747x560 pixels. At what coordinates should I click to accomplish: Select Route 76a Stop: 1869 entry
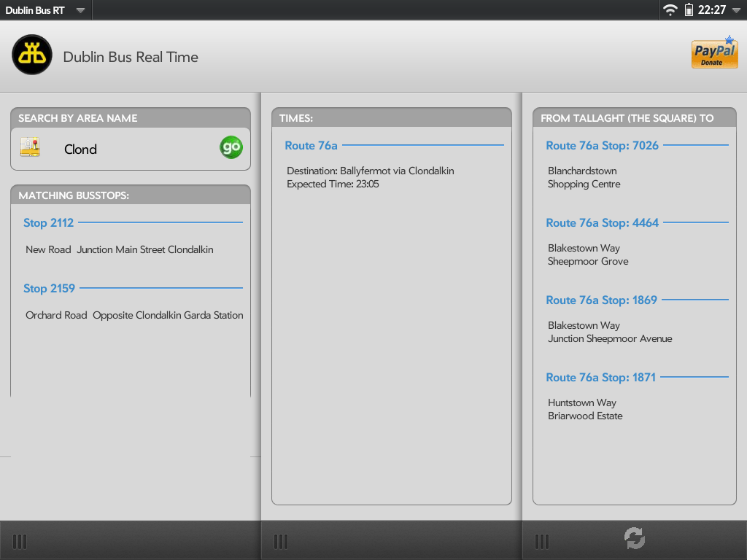click(601, 300)
